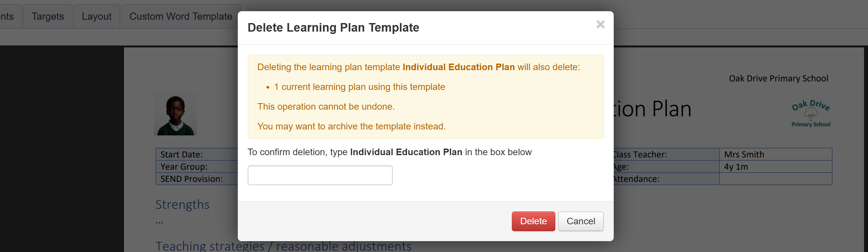Select the Custom Word Template tab
The image size is (868, 252).
pyautogui.click(x=181, y=16)
